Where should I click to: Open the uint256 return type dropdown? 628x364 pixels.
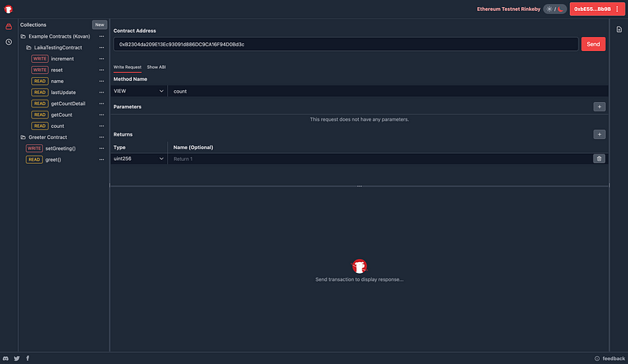coord(139,158)
